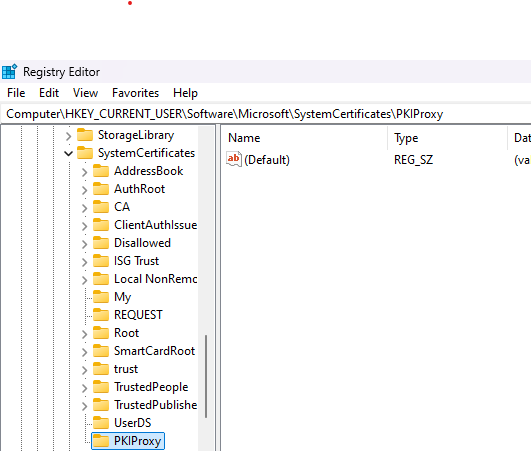This screenshot has width=531, height=451.
Task: Select the Disallowed folder icon
Action: click(101, 243)
